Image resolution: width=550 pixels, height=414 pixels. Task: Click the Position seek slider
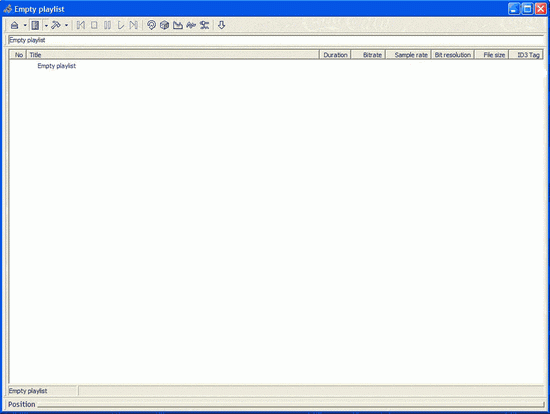click(x=291, y=405)
